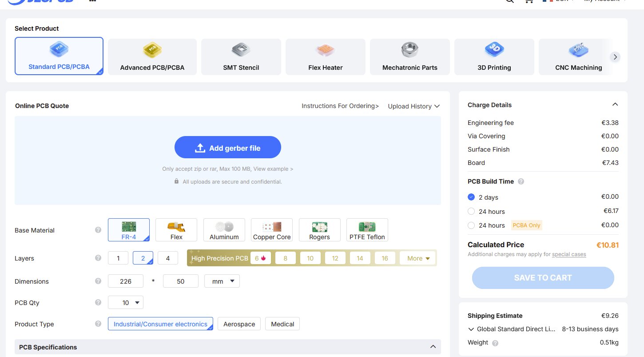644x357 pixels.
Task: Switch to CNC Machining product tab
Action: (x=578, y=56)
